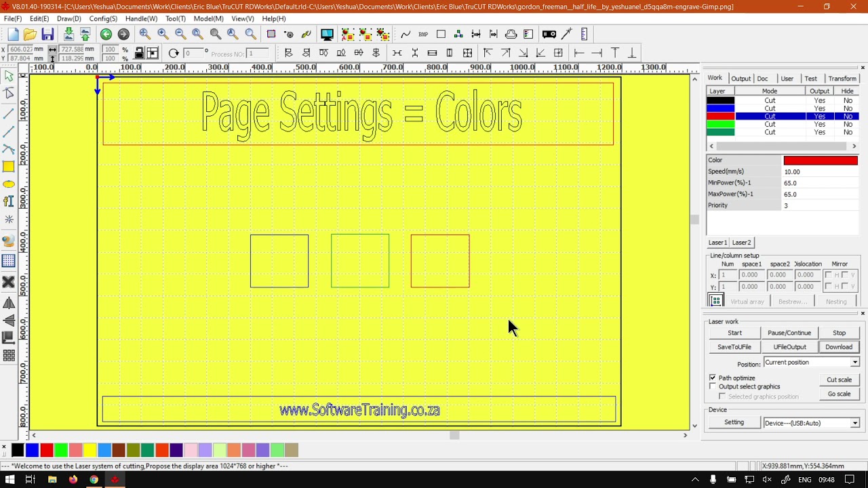The image size is (868, 488).
Task: Open a file with the folder icon
Action: pos(30,35)
